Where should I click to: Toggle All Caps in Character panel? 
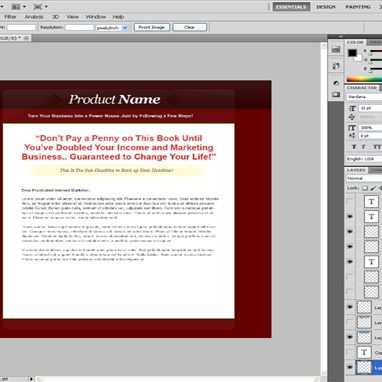point(377,147)
